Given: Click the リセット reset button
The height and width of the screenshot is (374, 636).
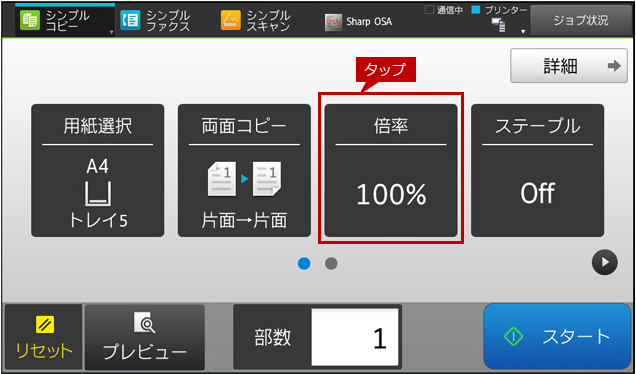Looking at the screenshot, I should point(44,337).
